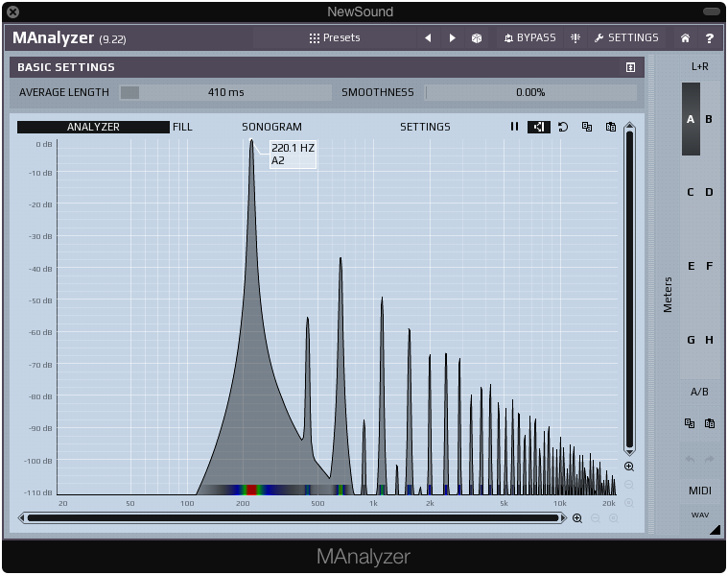Click the vertical range scrollbar of the graph
The height and width of the screenshot is (575, 728).
629,289
